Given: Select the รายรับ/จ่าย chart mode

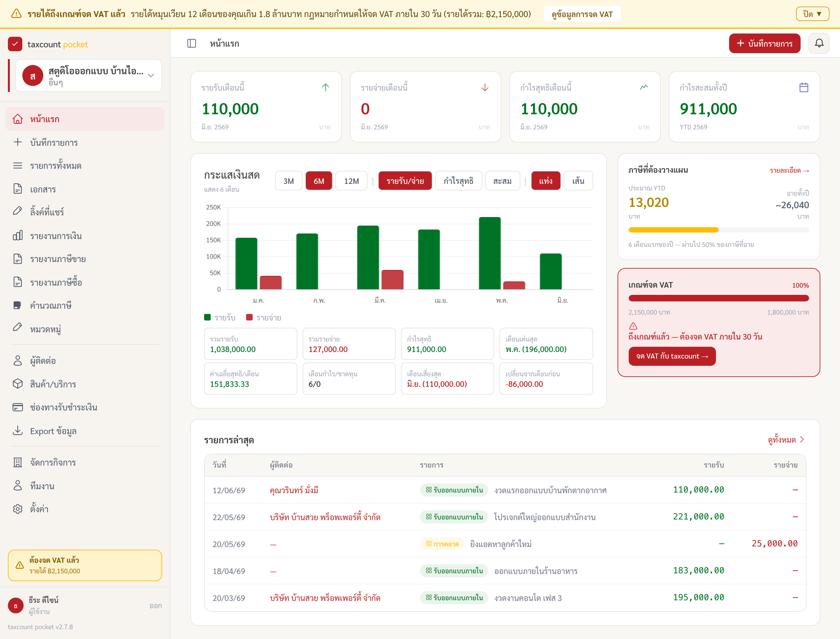Looking at the screenshot, I should (x=405, y=181).
